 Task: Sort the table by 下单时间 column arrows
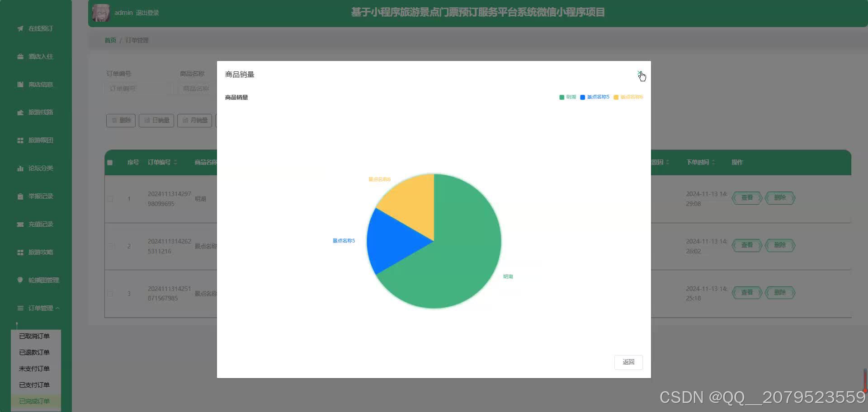pos(713,162)
